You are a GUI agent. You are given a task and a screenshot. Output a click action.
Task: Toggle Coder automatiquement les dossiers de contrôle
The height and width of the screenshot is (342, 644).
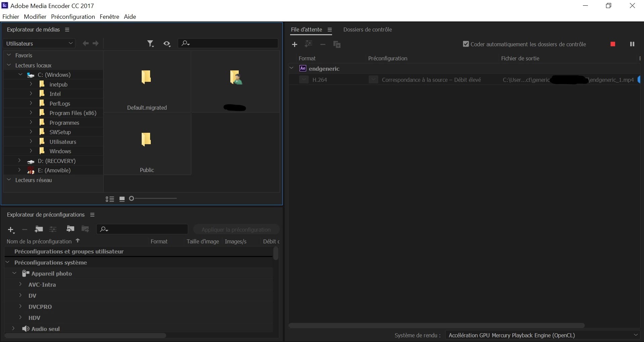[466, 44]
